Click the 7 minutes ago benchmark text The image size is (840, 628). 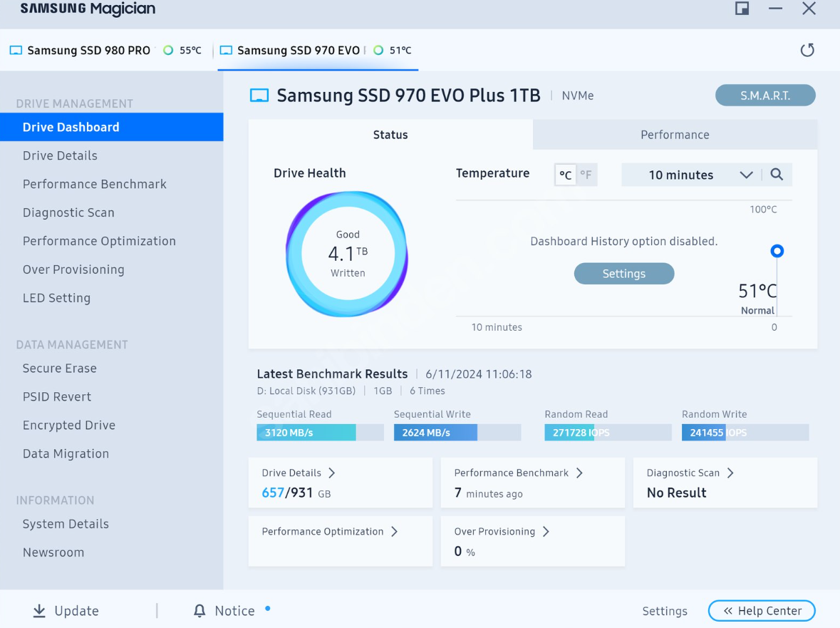[489, 493]
